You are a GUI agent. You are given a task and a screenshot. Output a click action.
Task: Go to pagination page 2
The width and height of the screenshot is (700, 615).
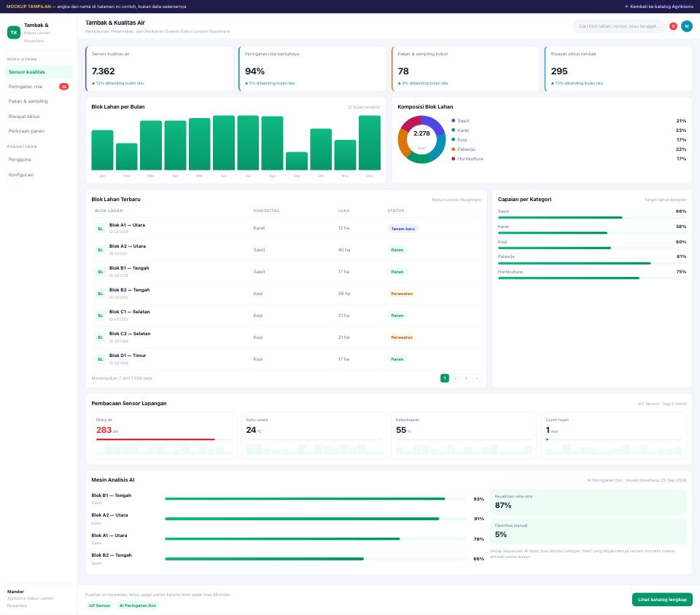[455, 378]
